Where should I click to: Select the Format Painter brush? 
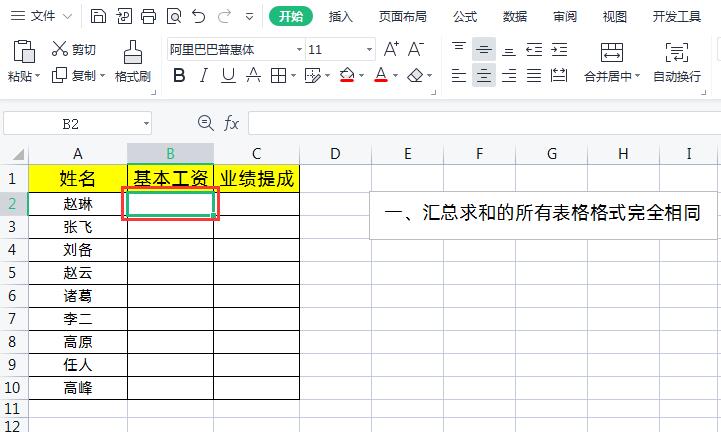[133, 52]
